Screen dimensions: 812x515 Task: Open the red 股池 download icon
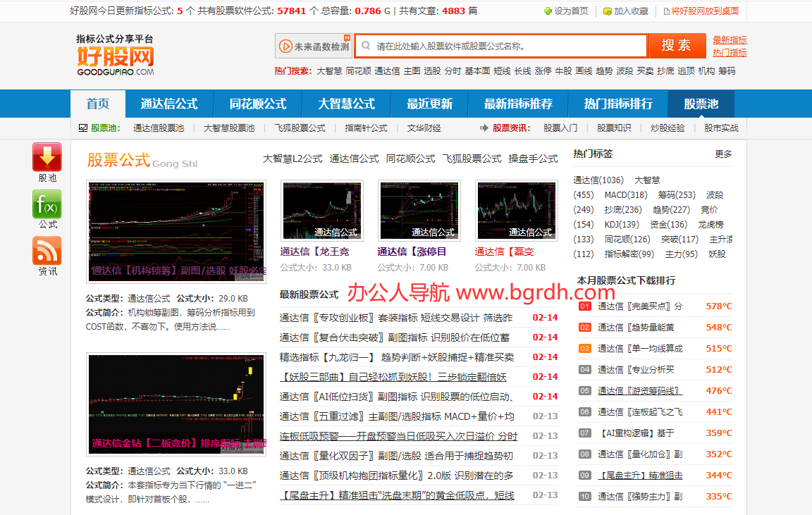[47, 157]
